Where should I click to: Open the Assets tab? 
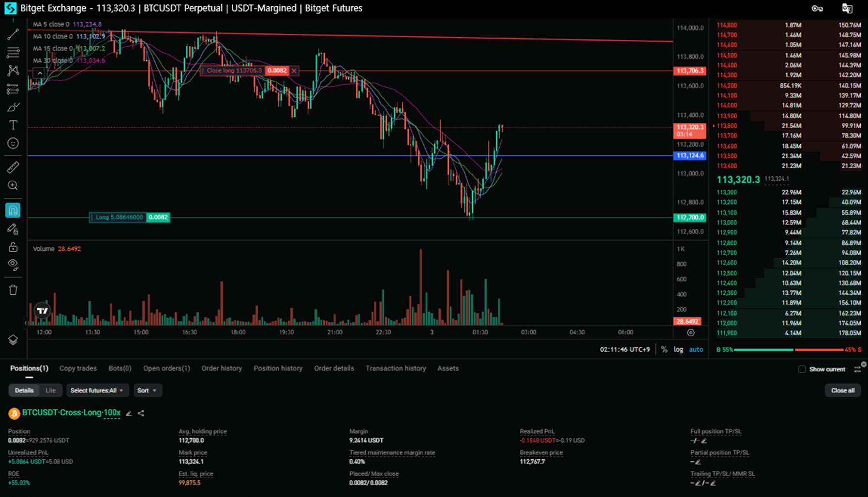[448, 368]
